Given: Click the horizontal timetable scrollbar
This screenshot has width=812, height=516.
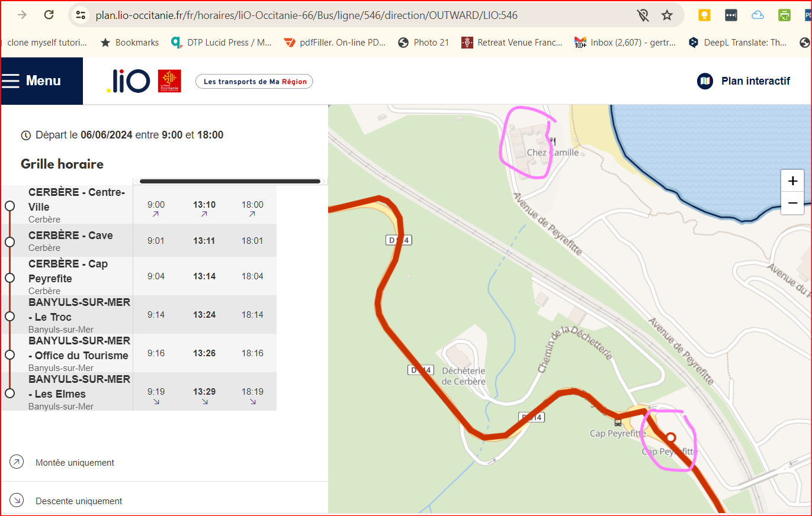Looking at the screenshot, I should [x=230, y=181].
